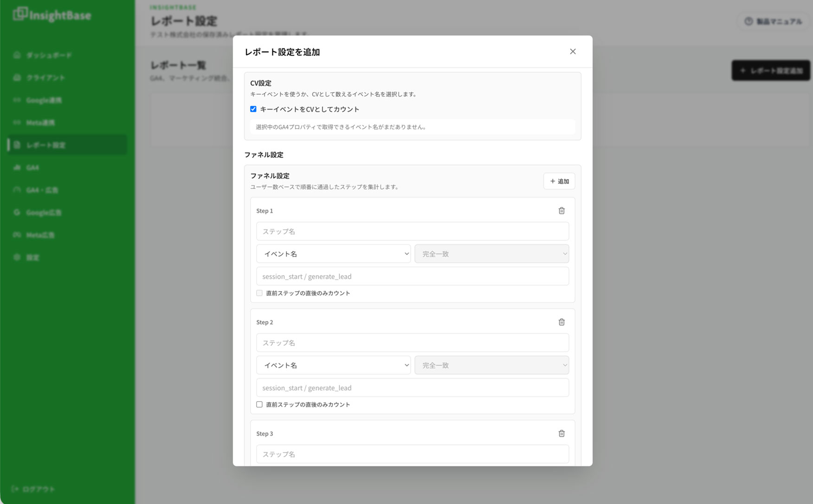Focus Step 1 ステップ名 input field

413,231
